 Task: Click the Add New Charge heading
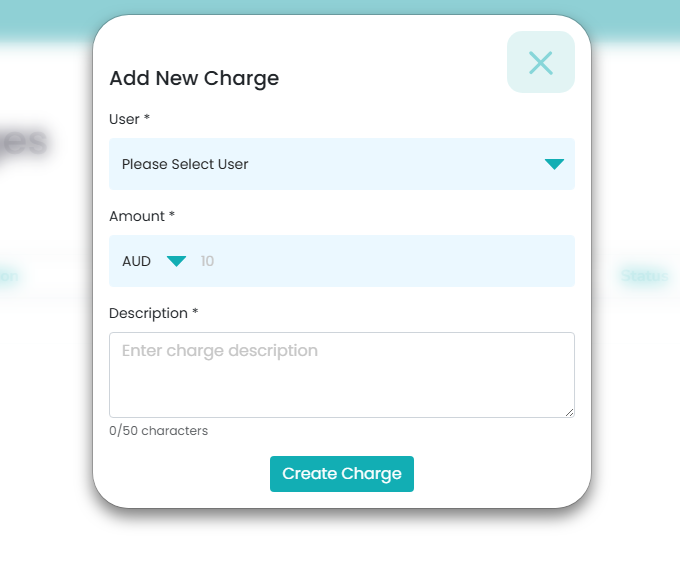(194, 78)
